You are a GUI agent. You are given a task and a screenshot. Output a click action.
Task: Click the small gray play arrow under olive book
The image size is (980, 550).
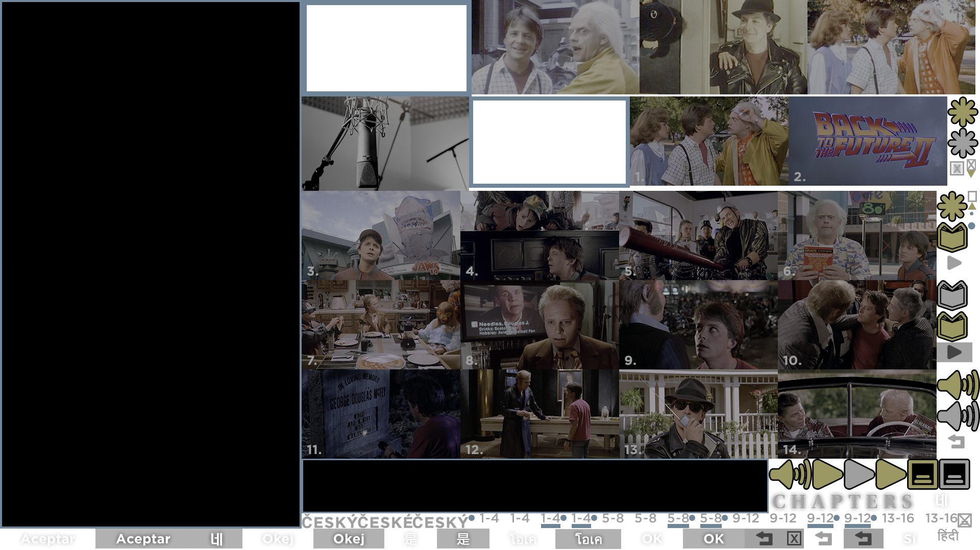[954, 263]
